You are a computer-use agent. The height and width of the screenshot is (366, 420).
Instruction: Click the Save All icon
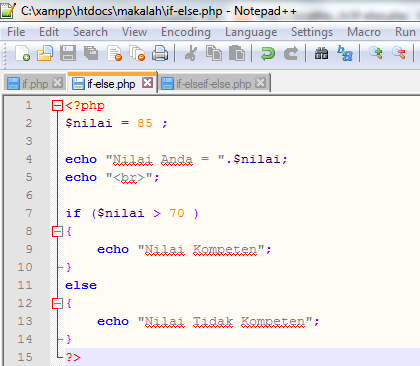coord(91,53)
